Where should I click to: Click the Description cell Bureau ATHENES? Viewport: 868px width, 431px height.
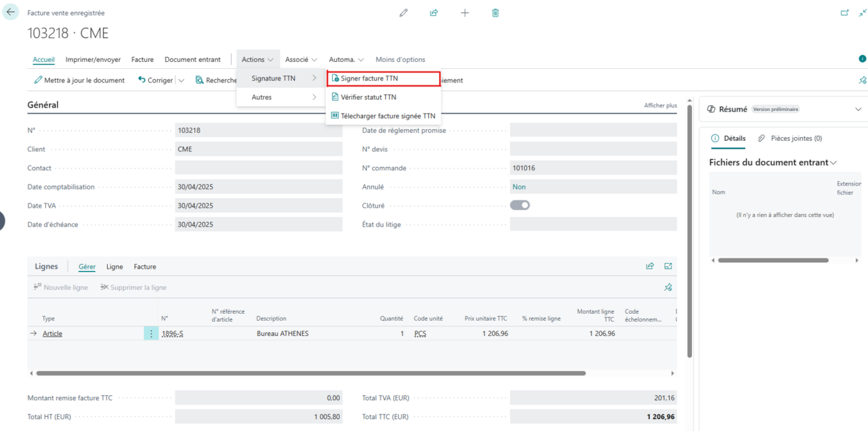pyautogui.click(x=283, y=334)
